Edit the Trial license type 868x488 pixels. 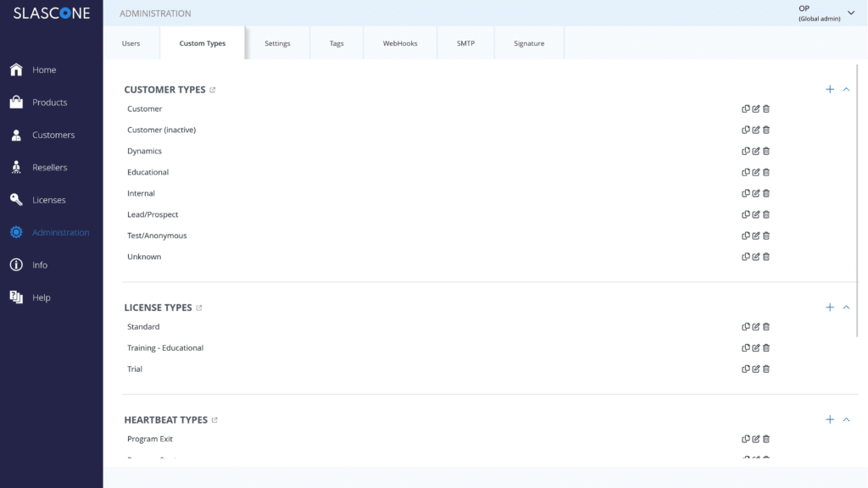point(756,369)
